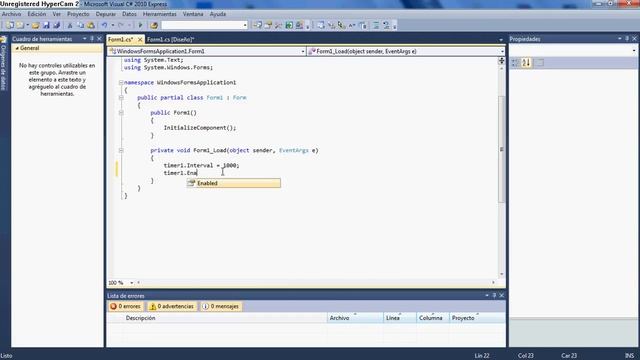Image resolution: width=640 pixels, height=360 pixels.
Task: Pin the Lista de errores panel
Action: 494,296
